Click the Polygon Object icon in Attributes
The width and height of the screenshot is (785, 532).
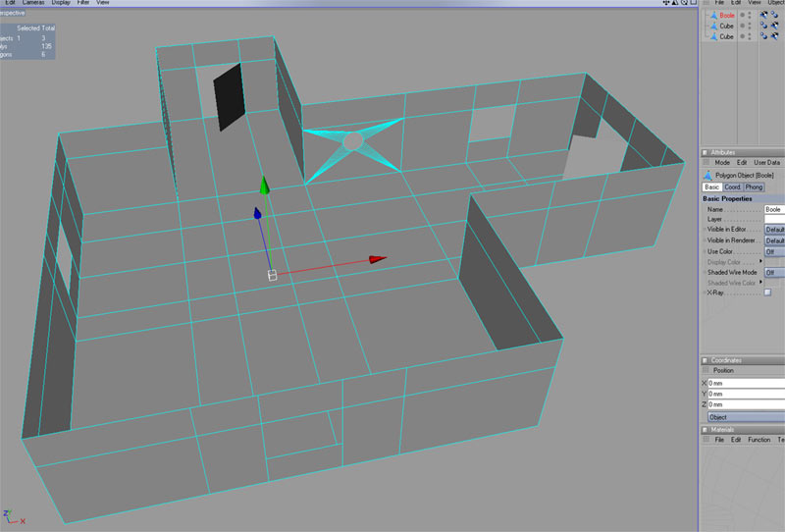pos(707,176)
